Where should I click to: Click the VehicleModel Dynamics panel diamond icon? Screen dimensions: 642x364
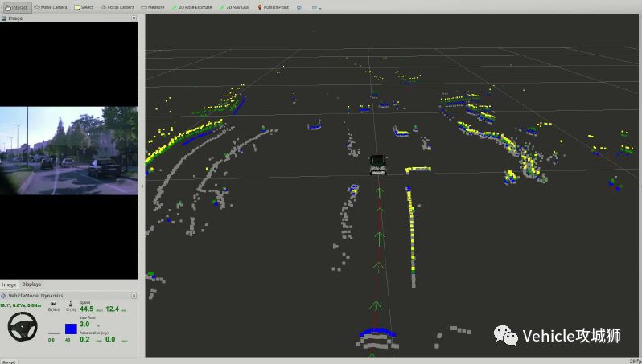4,295
